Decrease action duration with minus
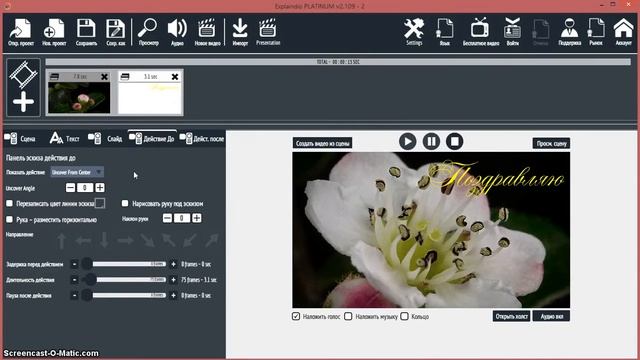Image resolution: width=640 pixels, height=360 pixels. [x=74, y=280]
